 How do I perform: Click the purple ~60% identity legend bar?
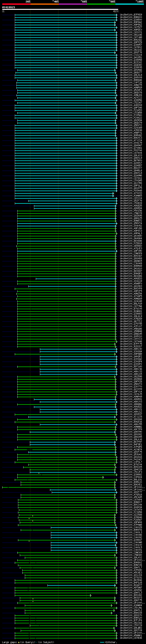point(73,4)
